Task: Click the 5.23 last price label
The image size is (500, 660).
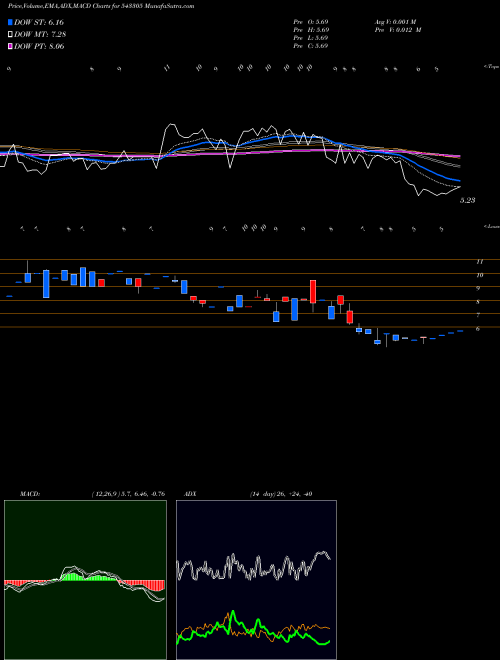Action: [x=468, y=200]
